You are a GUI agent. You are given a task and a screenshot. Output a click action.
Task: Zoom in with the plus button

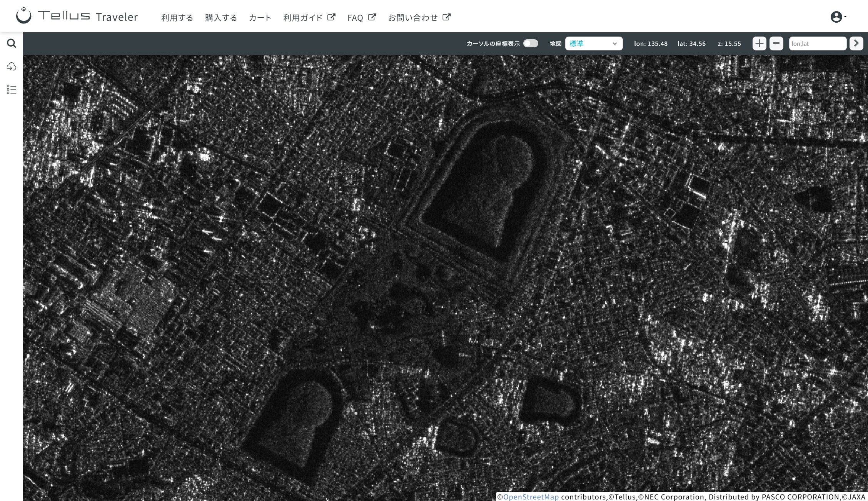click(759, 43)
